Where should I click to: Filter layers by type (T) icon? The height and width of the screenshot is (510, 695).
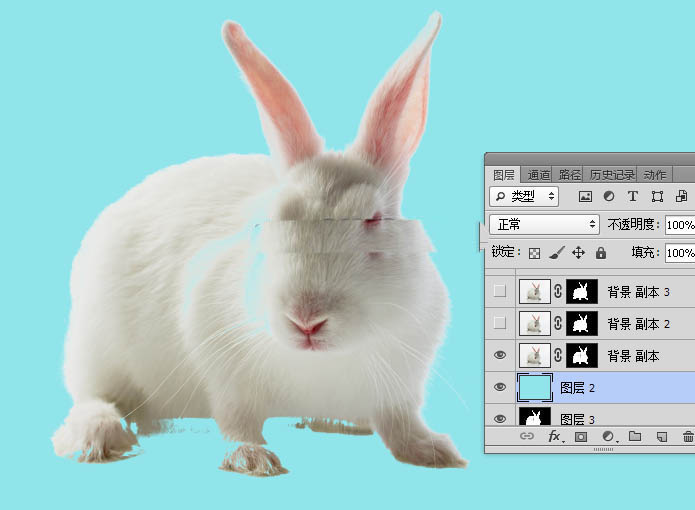pyautogui.click(x=633, y=196)
